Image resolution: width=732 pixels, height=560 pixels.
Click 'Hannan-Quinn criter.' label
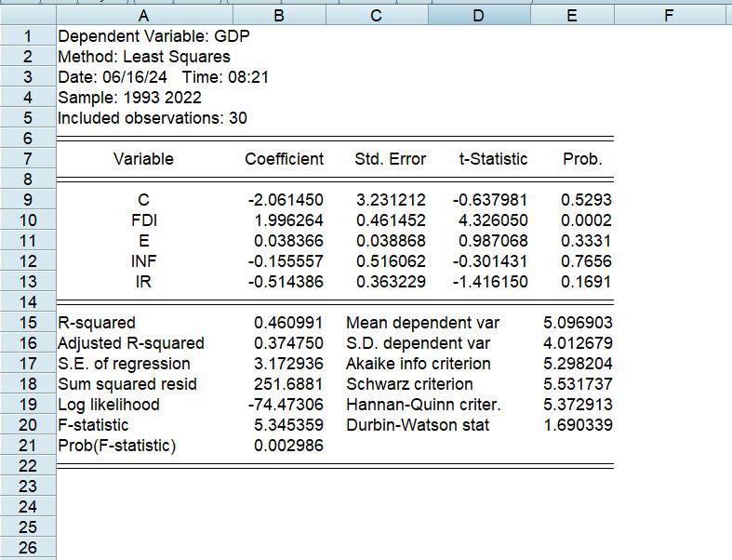(x=423, y=405)
